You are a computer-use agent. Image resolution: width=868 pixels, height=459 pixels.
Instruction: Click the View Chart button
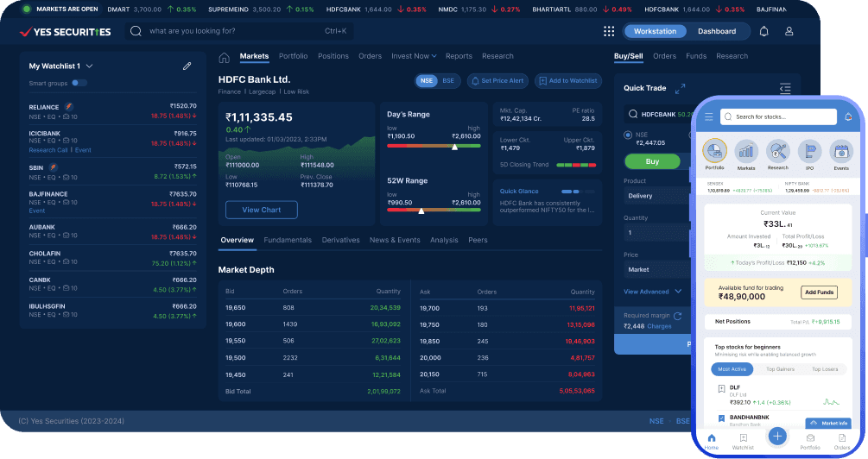tap(262, 210)
